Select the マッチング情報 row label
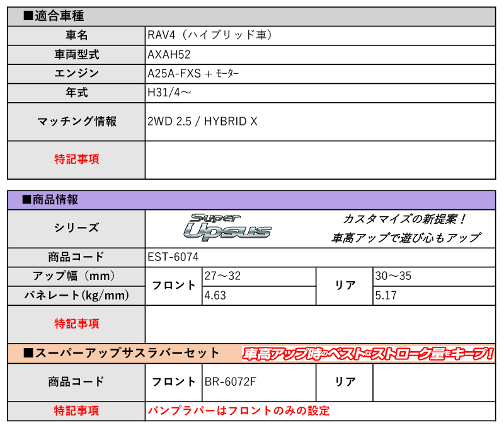 point(76,122)
